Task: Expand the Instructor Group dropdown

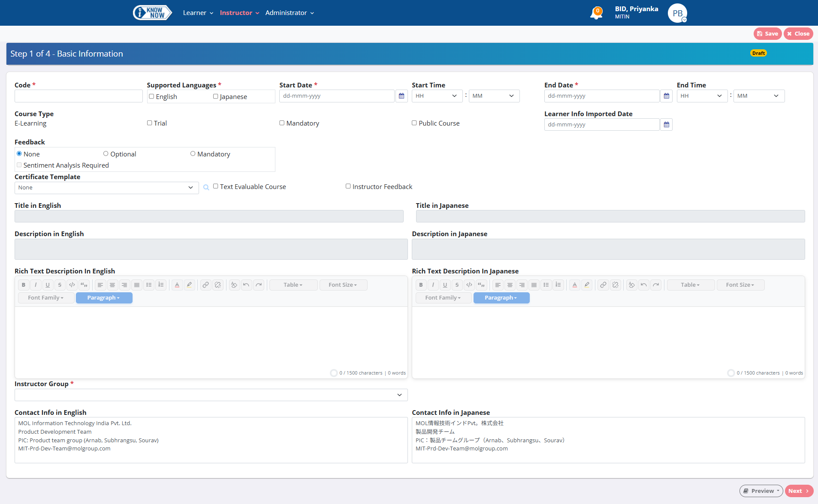Action: 211,395
